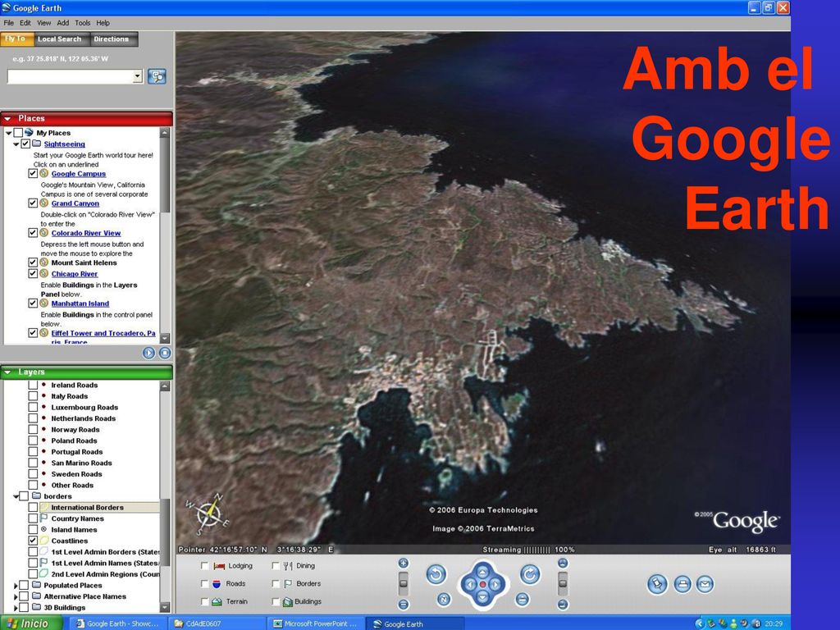Click the compass overlay on the map
Screen dimensions: 840x630
pyautogui.click(x=208, y=514)
